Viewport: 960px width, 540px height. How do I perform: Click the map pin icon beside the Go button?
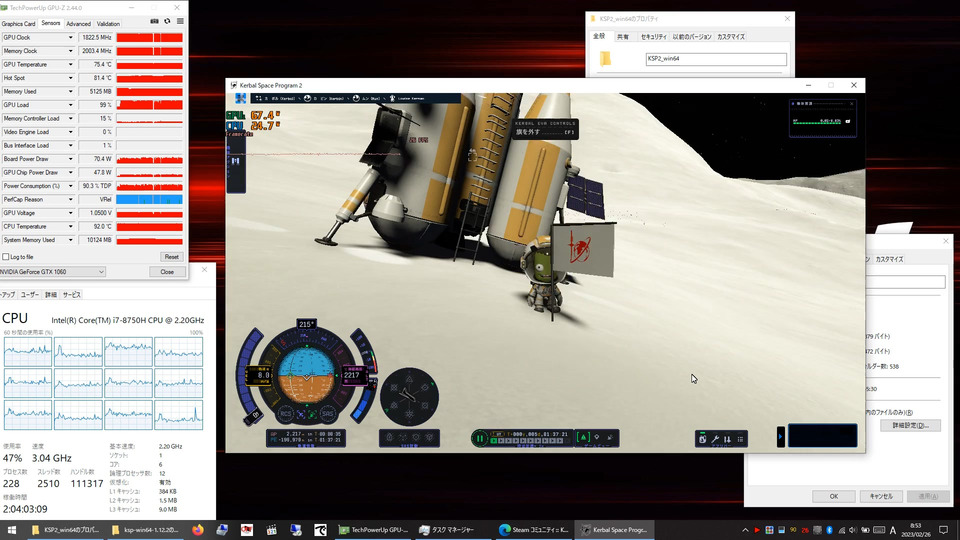(x=597, y=437)
